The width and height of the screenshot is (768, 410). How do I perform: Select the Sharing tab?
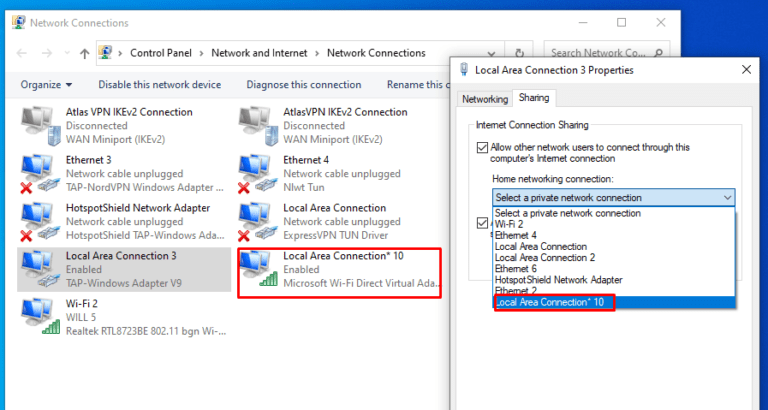[x=534, y=97]
